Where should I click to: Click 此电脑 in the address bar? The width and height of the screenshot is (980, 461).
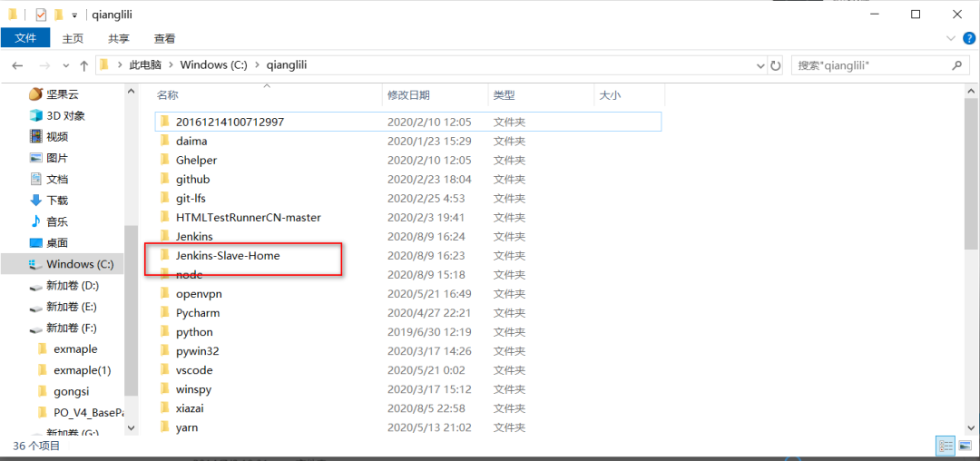click(143, 64)
